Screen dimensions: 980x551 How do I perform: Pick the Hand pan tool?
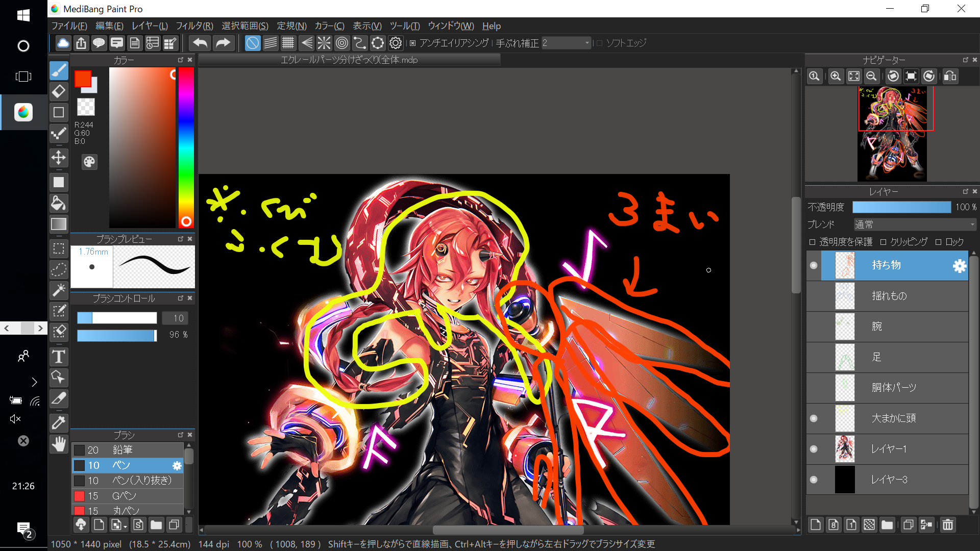(59, 444)
